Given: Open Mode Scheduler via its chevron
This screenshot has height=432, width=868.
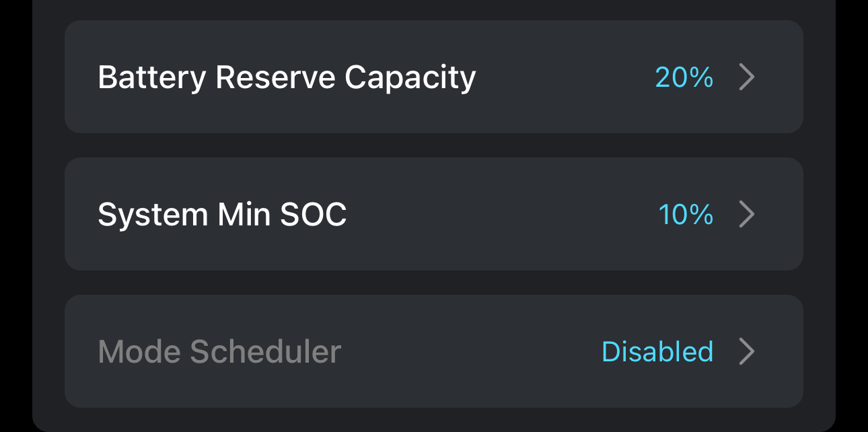Looking at the screenshot, I should point(746,352).
